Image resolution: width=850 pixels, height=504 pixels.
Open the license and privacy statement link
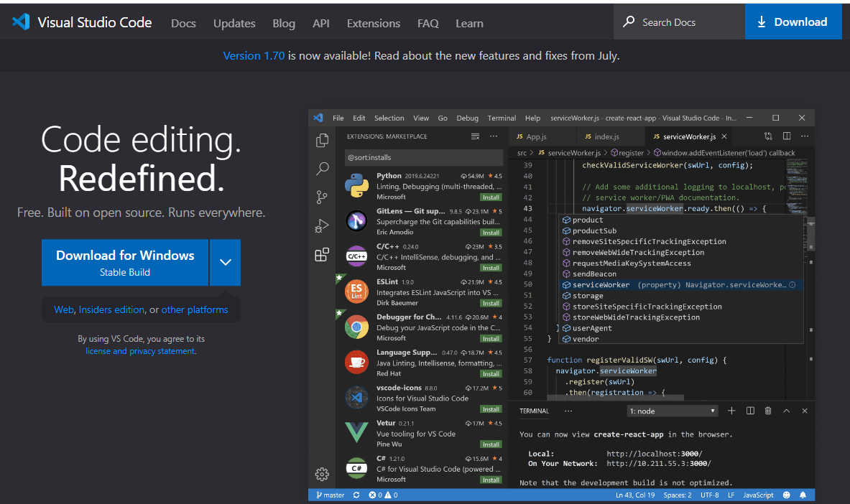click(x=140, y=351)
